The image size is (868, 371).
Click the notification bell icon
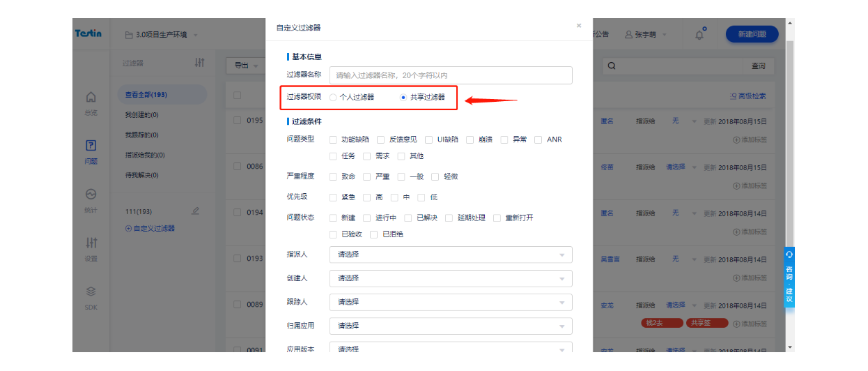click(699, 34)
